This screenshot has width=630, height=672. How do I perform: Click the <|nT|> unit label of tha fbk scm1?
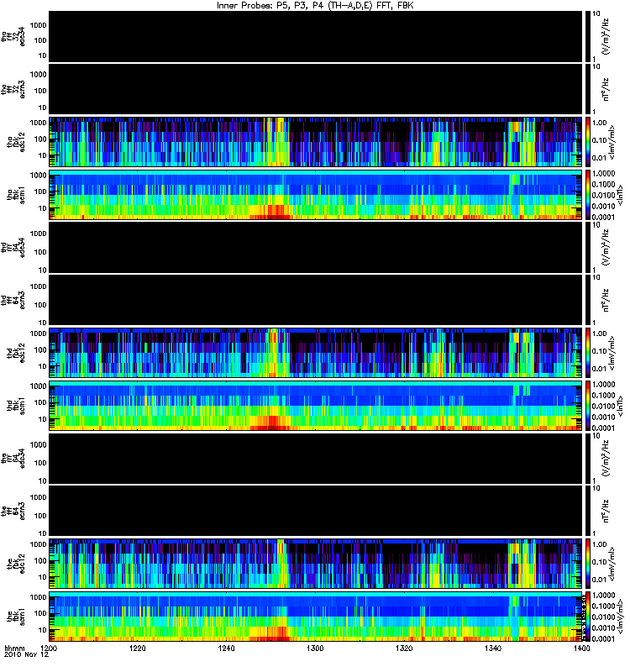click(620, 195)
